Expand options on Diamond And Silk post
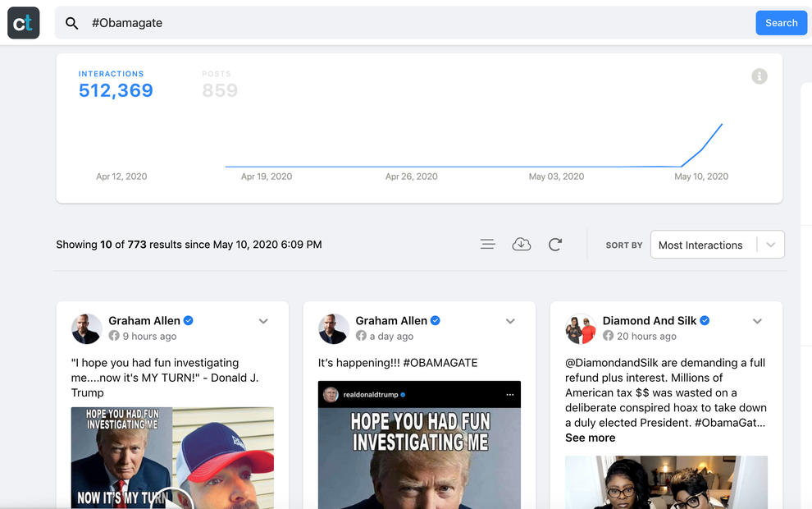 pos(757,321)
